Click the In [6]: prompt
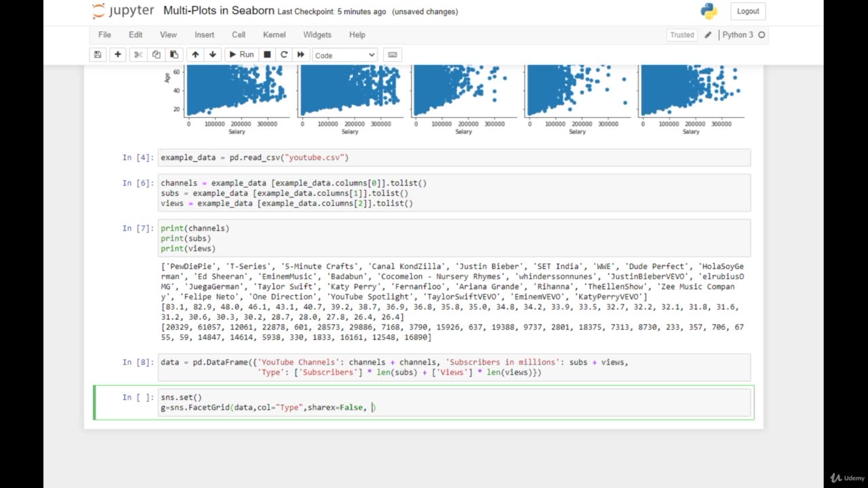Image resolution: width=868 pixels, height=488 pixels. [x=138, y=183]
